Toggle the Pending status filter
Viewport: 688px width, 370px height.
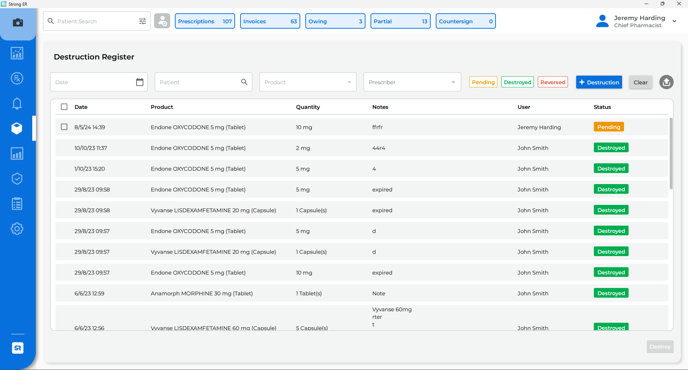(x=483, y=82)
